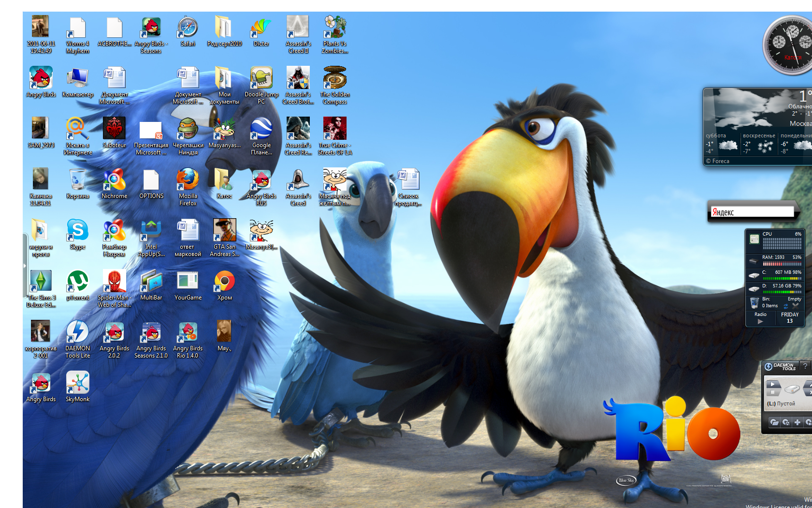The image size is (812, 508).
Task: Click the Яндекс search field gadget
Action: (x=752, y=212)
